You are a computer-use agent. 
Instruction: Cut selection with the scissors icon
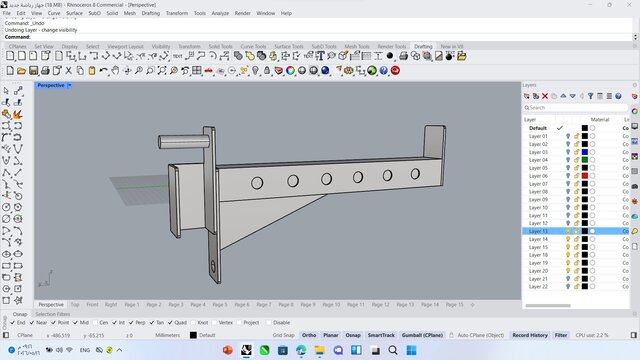pyautogui.click(x=69, y=71)
